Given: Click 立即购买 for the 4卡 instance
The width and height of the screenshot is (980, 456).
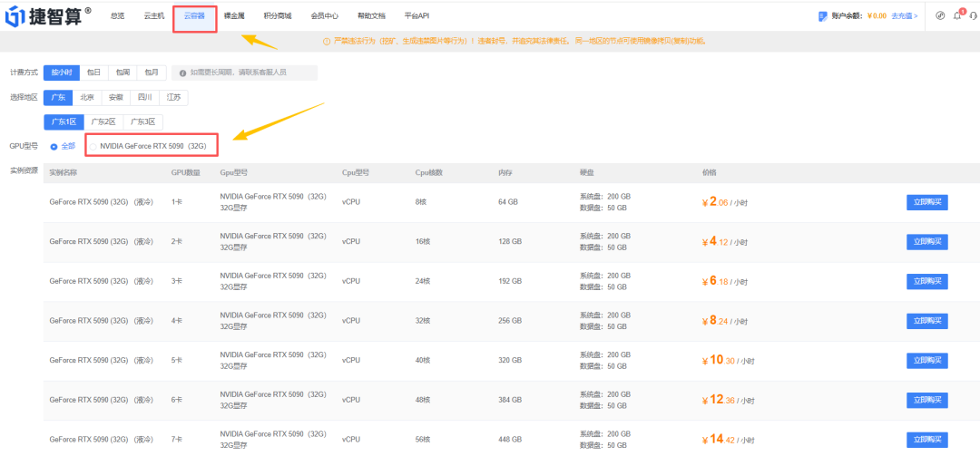Looking at the screenshot, I should coord(926,321).
